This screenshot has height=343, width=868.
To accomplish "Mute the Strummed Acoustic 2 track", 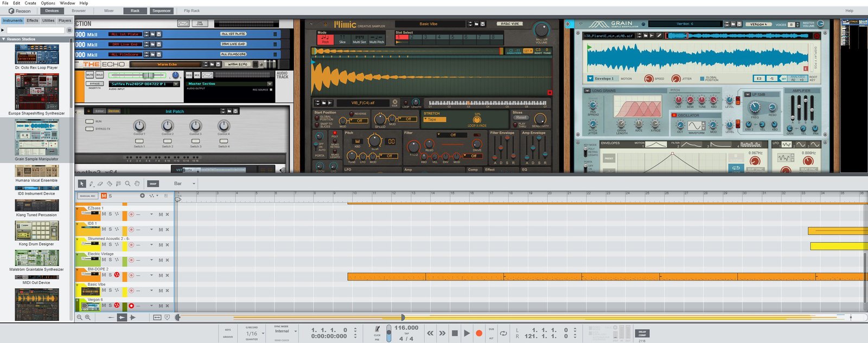I will (104, 245).
